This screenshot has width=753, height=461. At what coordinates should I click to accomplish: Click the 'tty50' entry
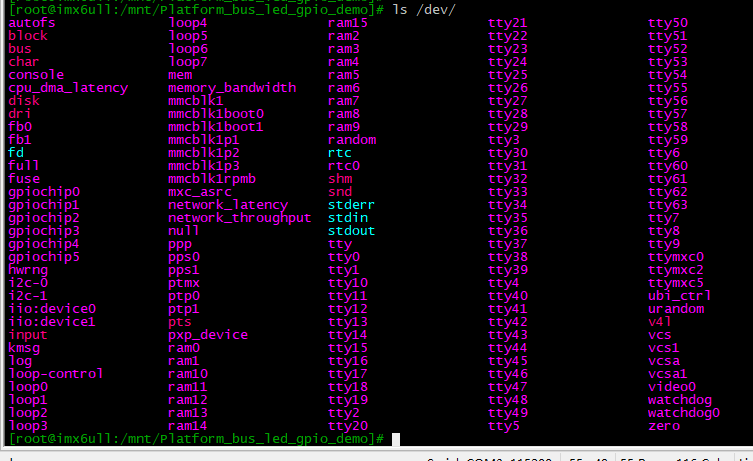pyautogui.click(x=668, y=23)
